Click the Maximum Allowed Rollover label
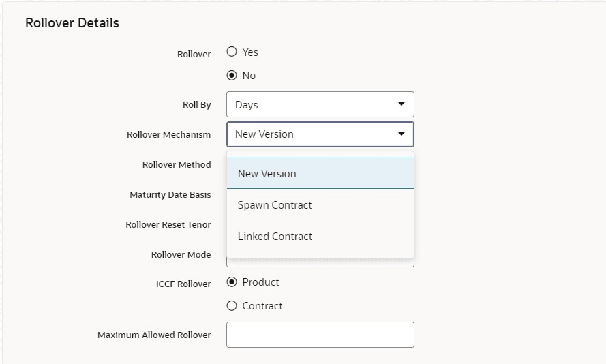 click(x=154, y=335)
